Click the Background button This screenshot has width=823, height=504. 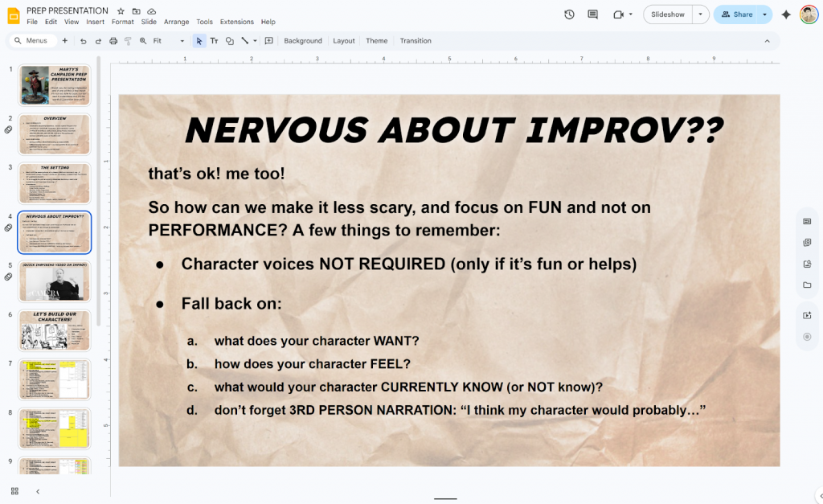[x=302, y=41]
